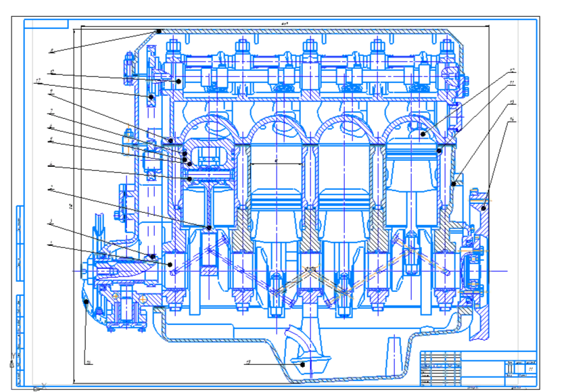The height and width of the screenshot is (392, 564).
Task: Click the leader dot on the valve cover corner
Action: pos(158,31)
